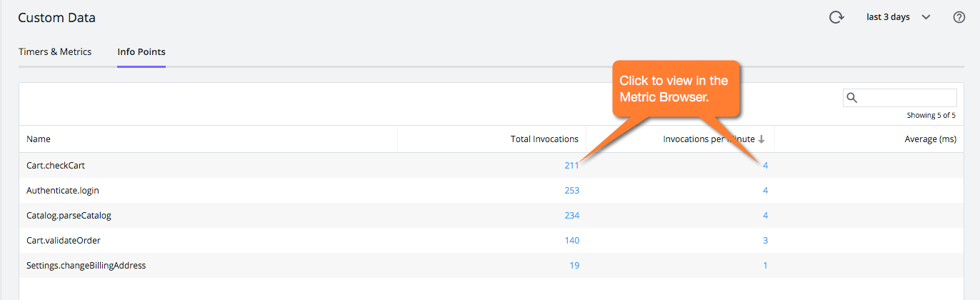Select the Settings.changeBillingAddress row name
Viewport: 980px width, 300px height.
pyautogui.click(x=86, y=265)
